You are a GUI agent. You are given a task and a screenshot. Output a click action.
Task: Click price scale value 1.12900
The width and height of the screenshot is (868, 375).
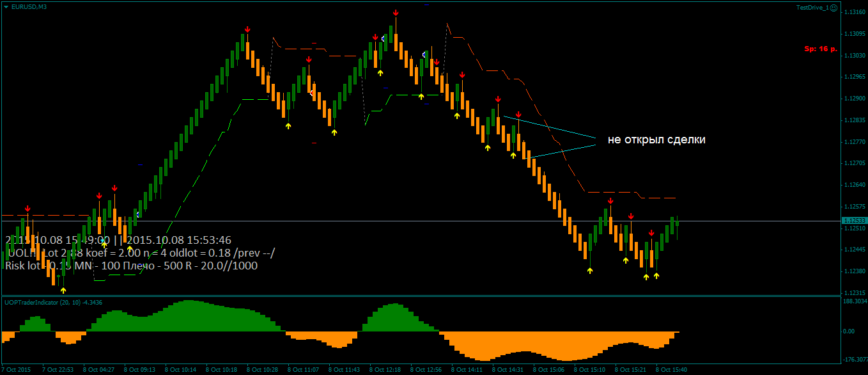[855, 99]
